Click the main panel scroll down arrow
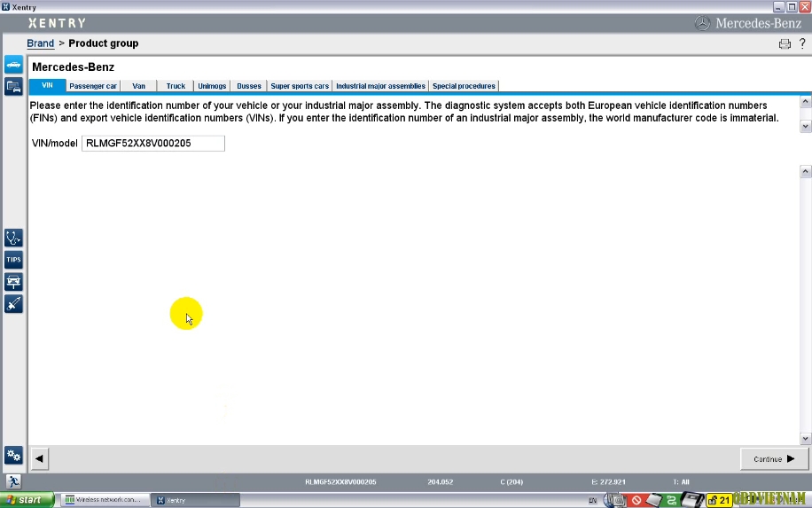This screenshot has width=812, height=508. click(805, 439)
